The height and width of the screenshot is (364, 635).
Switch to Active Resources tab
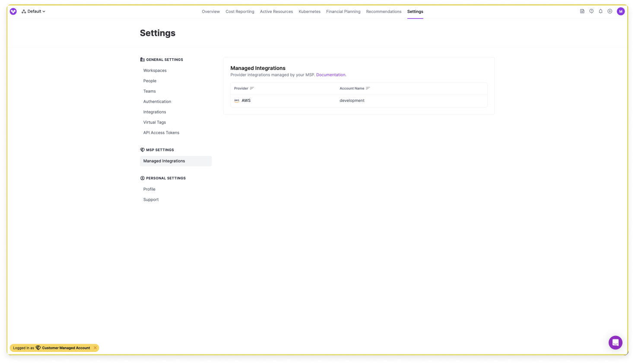[276, 12]
